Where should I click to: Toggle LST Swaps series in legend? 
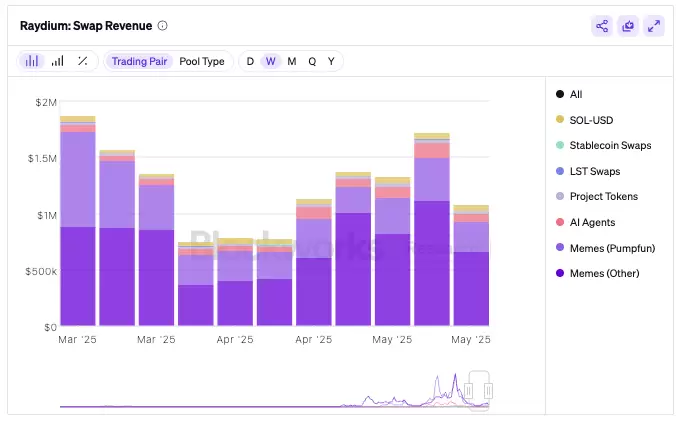point(588,171)
